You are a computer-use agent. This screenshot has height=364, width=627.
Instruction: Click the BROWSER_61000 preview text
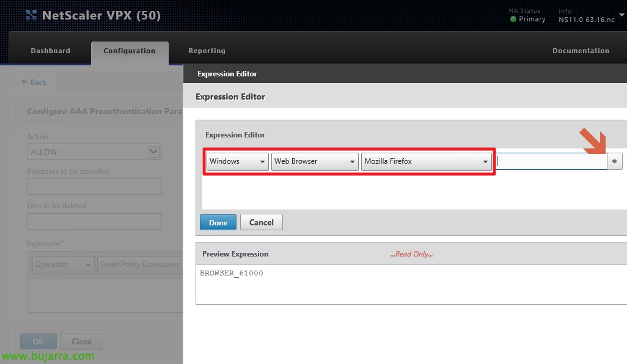[x=232, y=273]
